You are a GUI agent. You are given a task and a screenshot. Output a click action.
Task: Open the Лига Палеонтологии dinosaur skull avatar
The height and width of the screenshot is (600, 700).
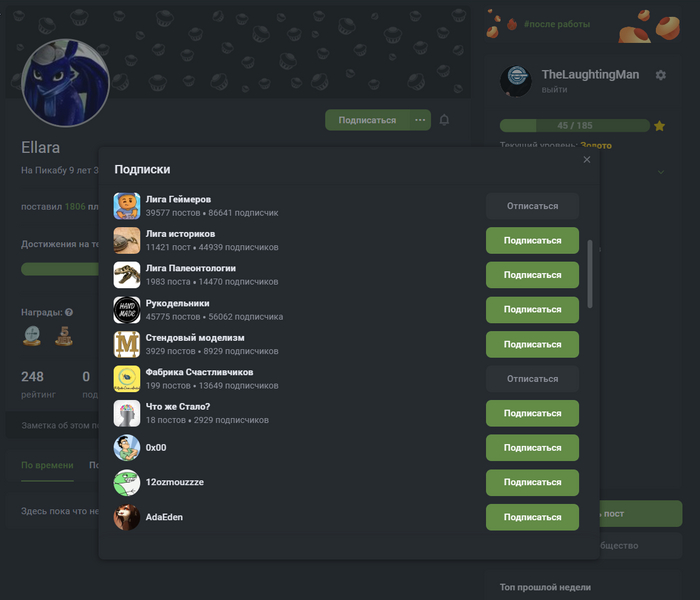[127, 275]
